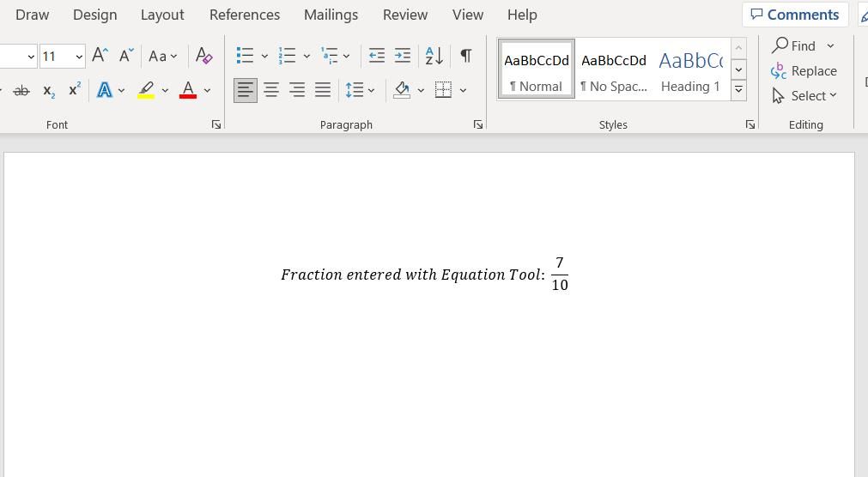868x477 pixels.
Task: Click the font size field showing 11
Action: pos(57,57)
